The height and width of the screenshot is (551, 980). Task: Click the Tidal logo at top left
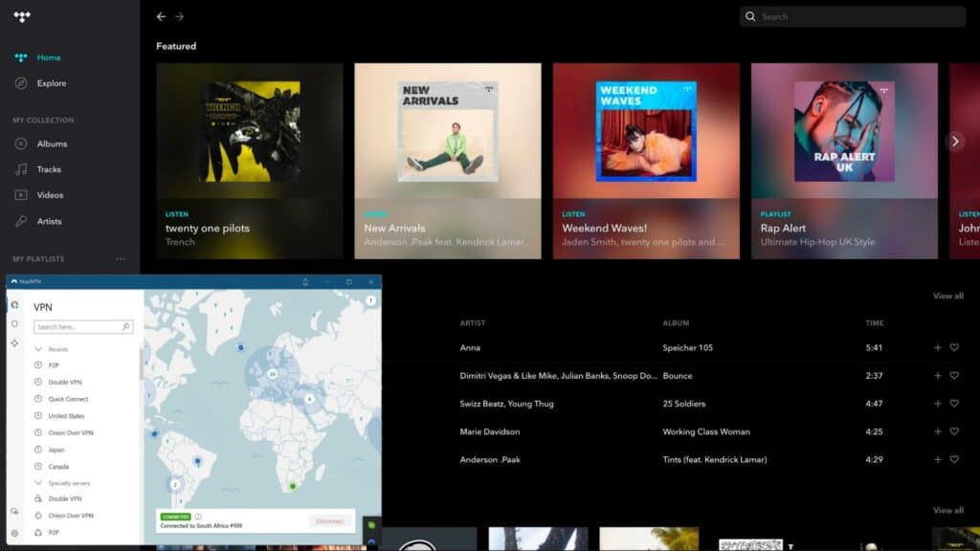click(22, 16)
